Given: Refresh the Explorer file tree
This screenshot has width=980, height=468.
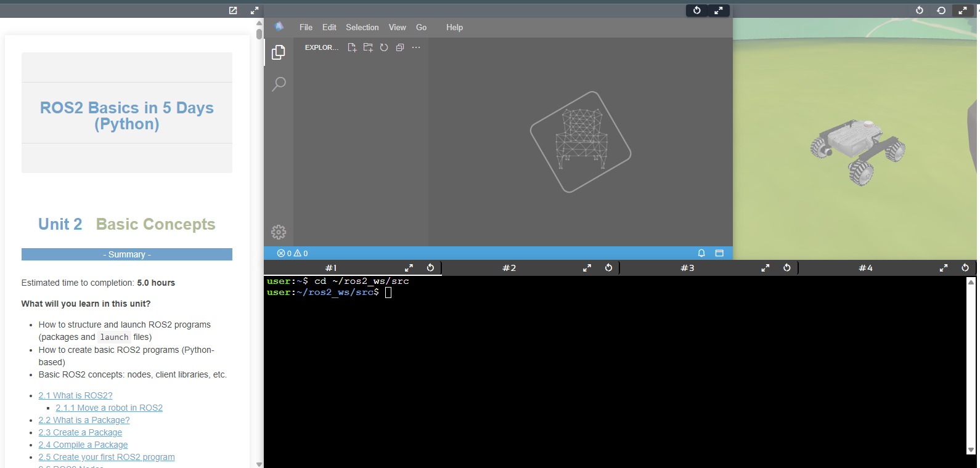Looking at the screenshot, I should [x=384, y=47].
